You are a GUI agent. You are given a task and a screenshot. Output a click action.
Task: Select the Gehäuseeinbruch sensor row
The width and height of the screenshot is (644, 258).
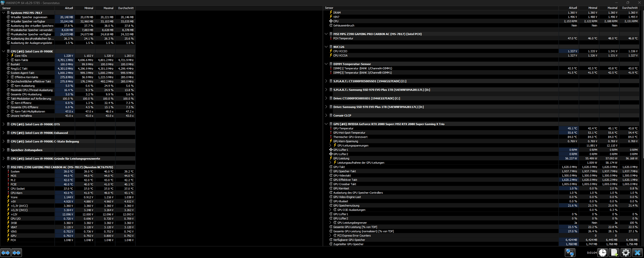(x=481, y=25)
